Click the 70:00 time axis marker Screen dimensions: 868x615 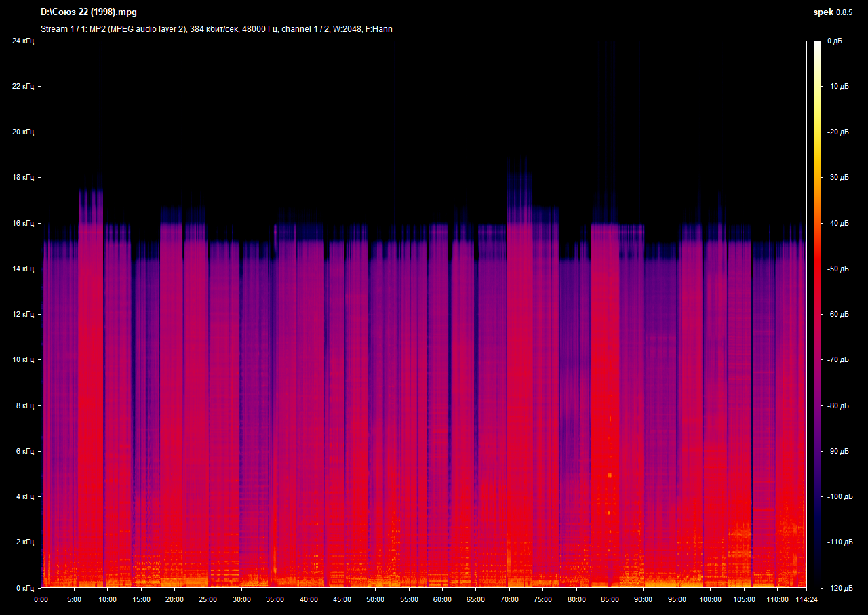click(x=509, y=600)
